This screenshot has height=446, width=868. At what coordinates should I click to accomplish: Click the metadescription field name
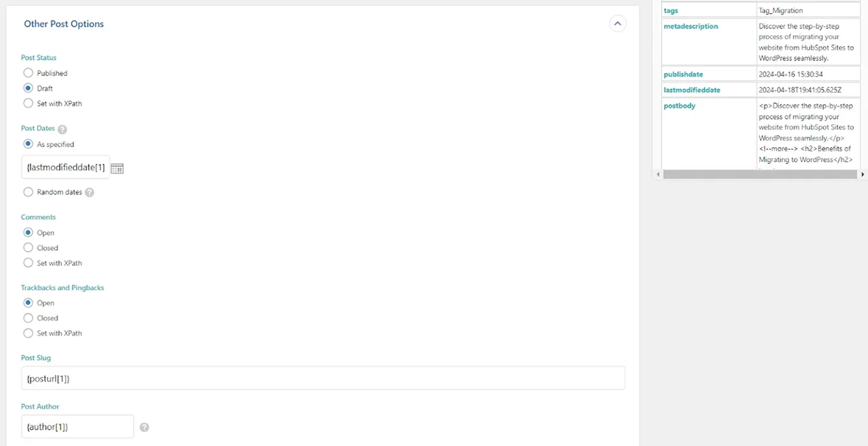coord(690,26)
